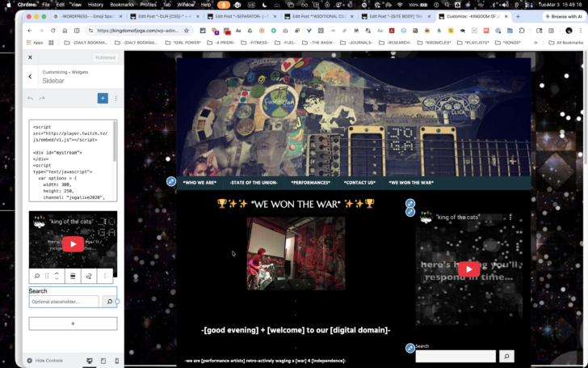Open the widget options three-dot menu

115,99
